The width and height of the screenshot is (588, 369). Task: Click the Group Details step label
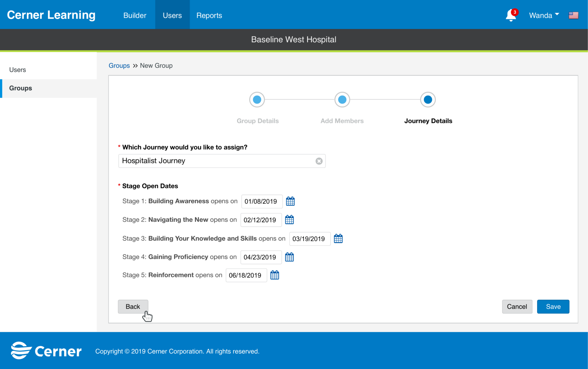[258, 121]
